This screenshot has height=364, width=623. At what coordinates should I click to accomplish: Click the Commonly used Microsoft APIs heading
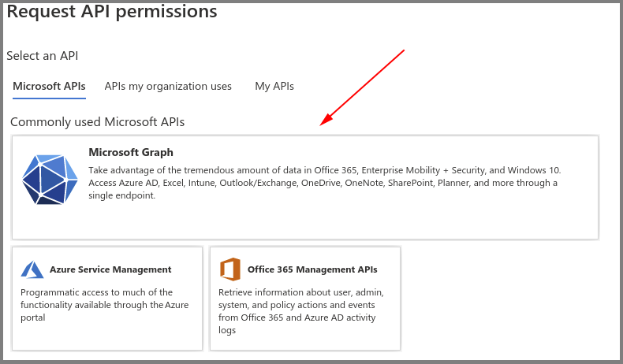(x=97, y=122)
